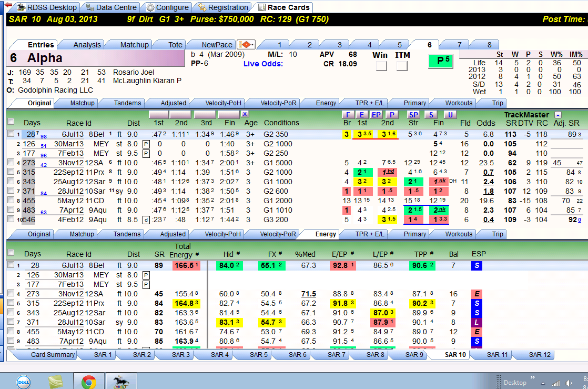Sort by Days column header in Original

tap(32, 123)
